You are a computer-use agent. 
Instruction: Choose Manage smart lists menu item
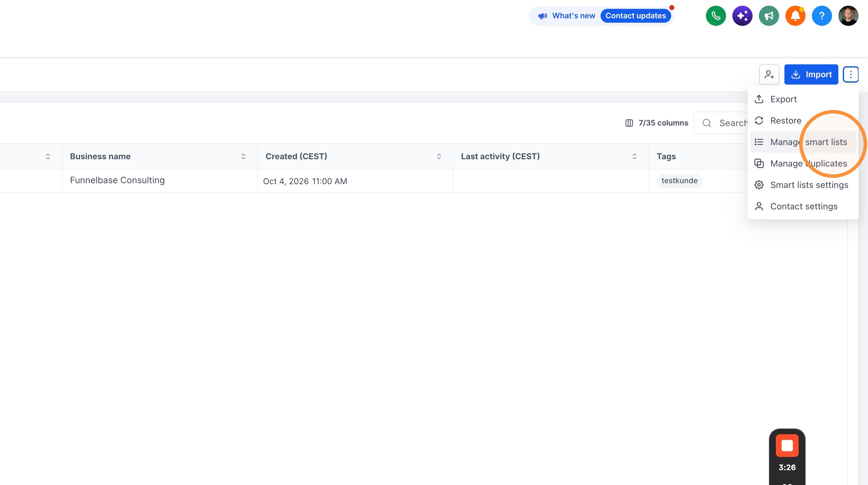pos(803,142)
